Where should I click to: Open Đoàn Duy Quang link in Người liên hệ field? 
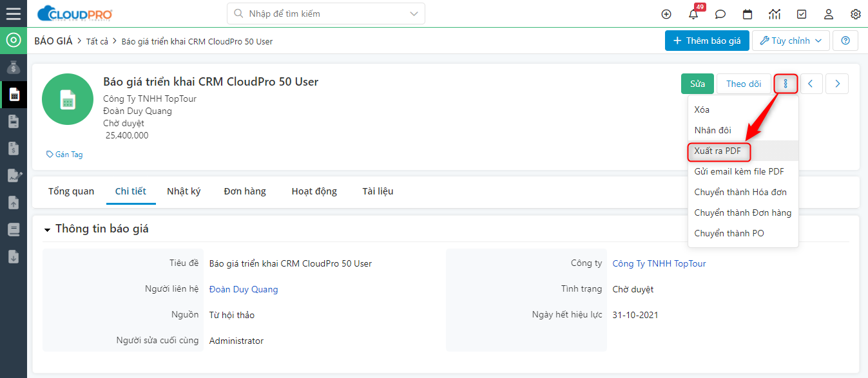click(x=244, y=289)
